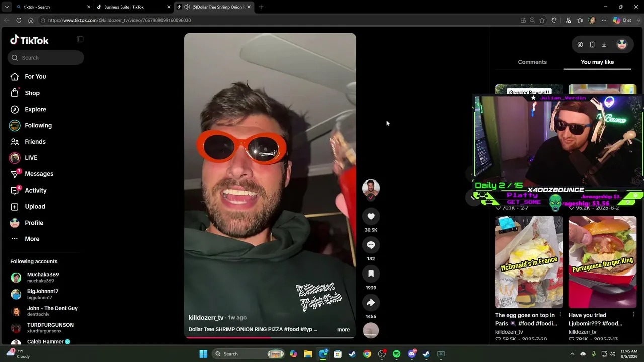
Task: Click the TikTok logo
Action: click(x=29, y=40)
